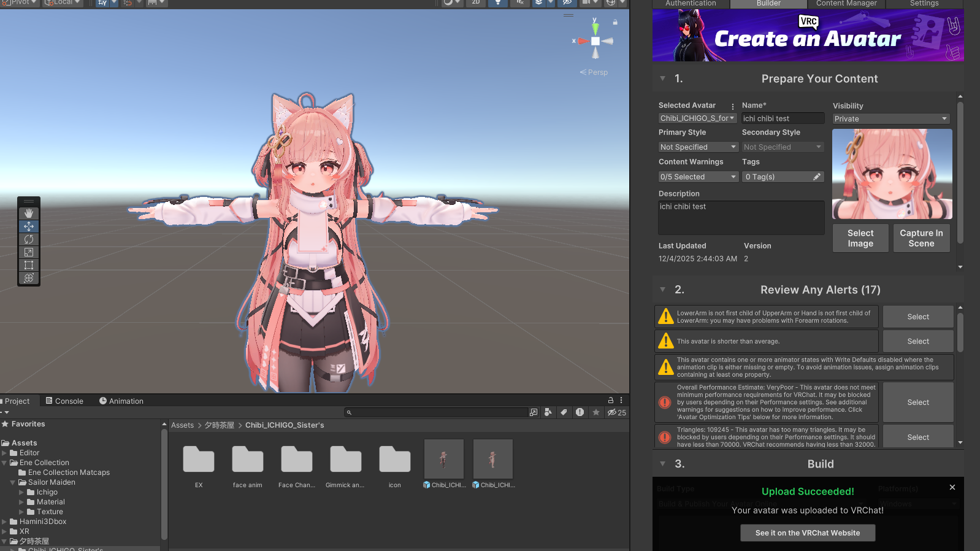Screen dimensions: 980x551
Task: Open the Primary Style dropdown
Action: 698,147
